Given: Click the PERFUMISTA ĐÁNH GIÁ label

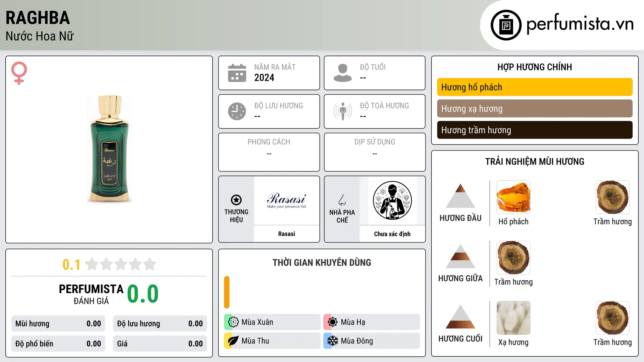Looking at the screenshot, I should [91, 294].
